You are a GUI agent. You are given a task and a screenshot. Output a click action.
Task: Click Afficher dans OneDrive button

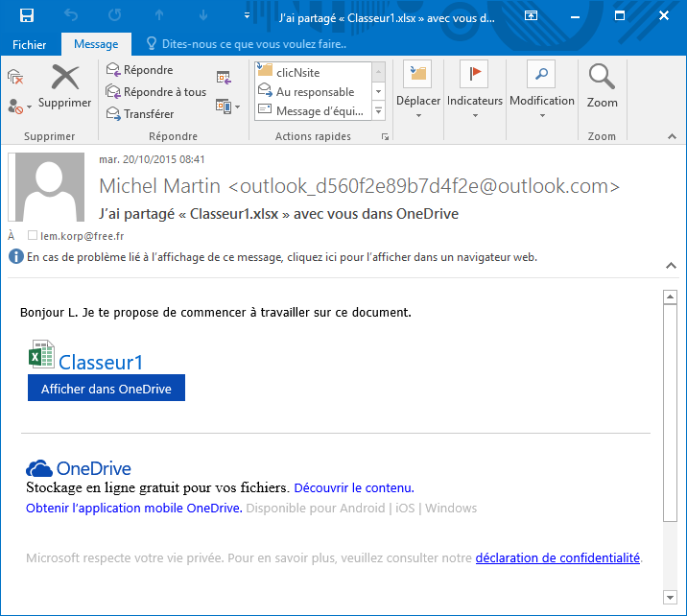click(106, 389)
